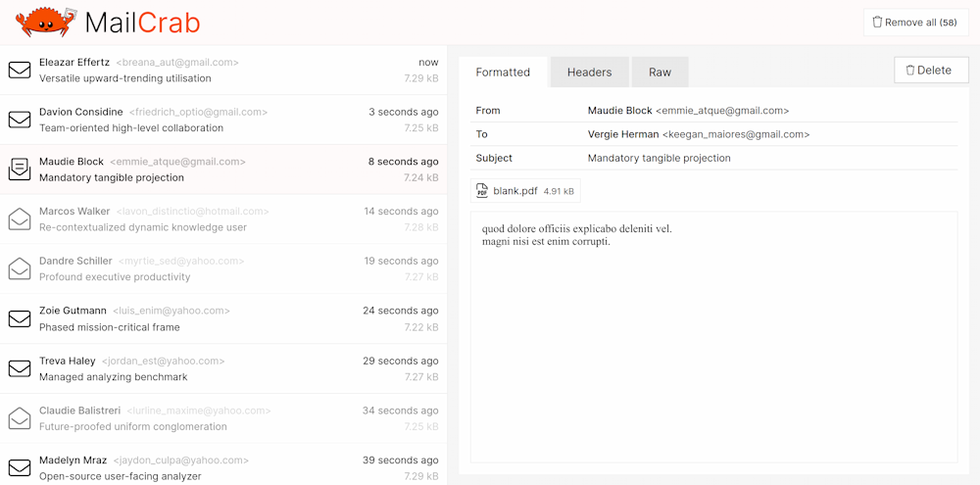Screen dimensions: 980x485
Task: Open the Raw tab
Action: click(660, 73)
